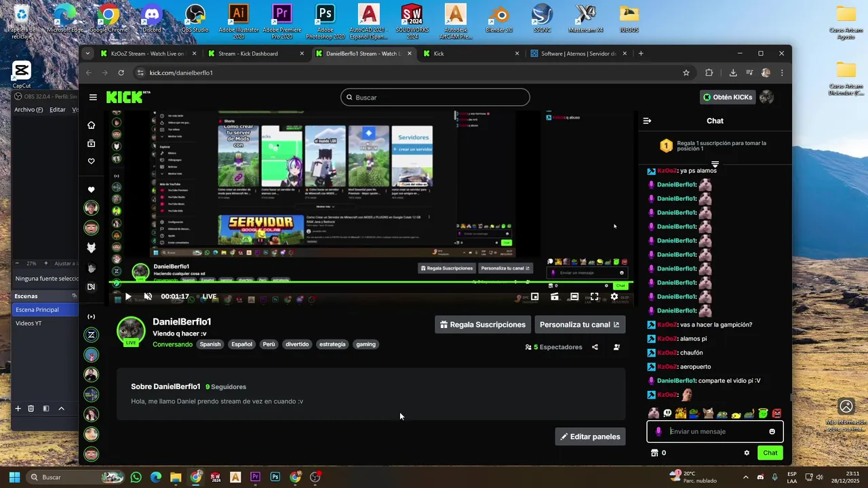This screenshot has width=868, height=488.
Task: Select the Español tag
Action: 241,344
